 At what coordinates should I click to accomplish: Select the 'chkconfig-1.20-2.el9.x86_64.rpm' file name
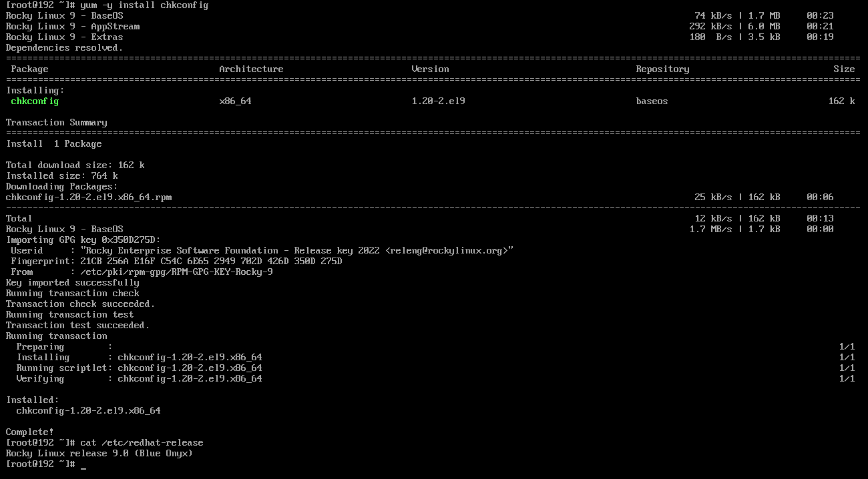point(89,197)
